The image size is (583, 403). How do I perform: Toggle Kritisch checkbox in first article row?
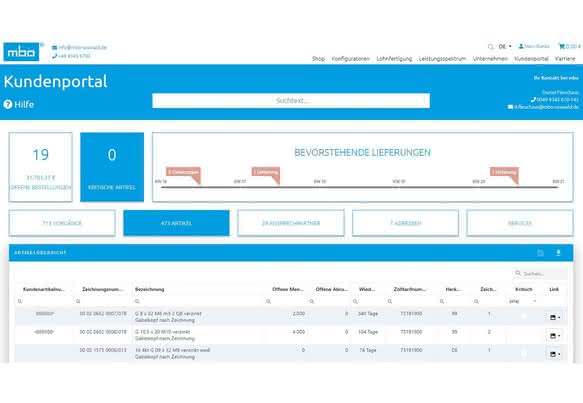click(524, 316)
